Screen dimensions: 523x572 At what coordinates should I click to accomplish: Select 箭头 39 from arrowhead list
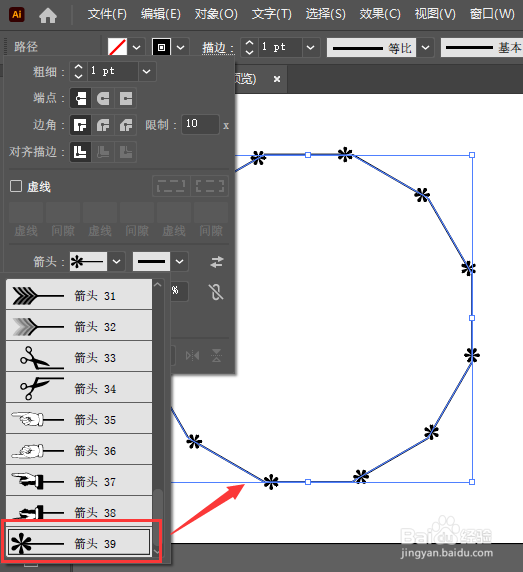tap(79, 543)
